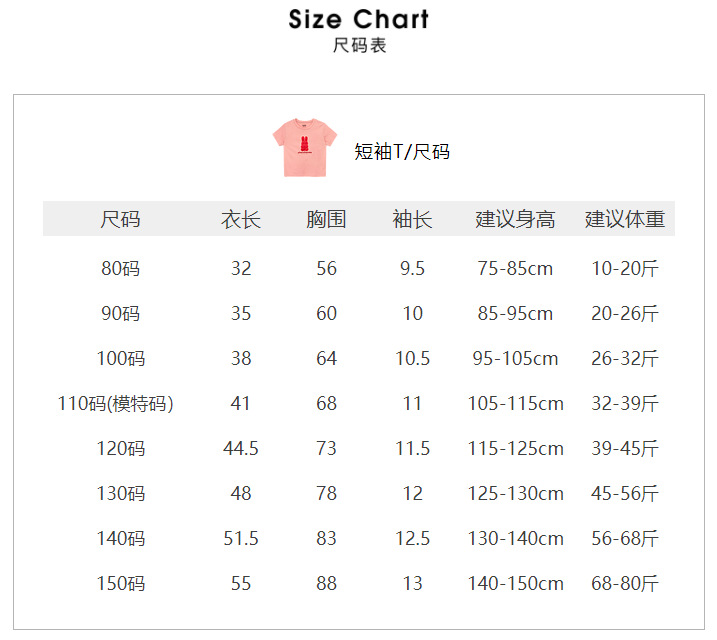Select the 尺码 column header

pos(120,219)
